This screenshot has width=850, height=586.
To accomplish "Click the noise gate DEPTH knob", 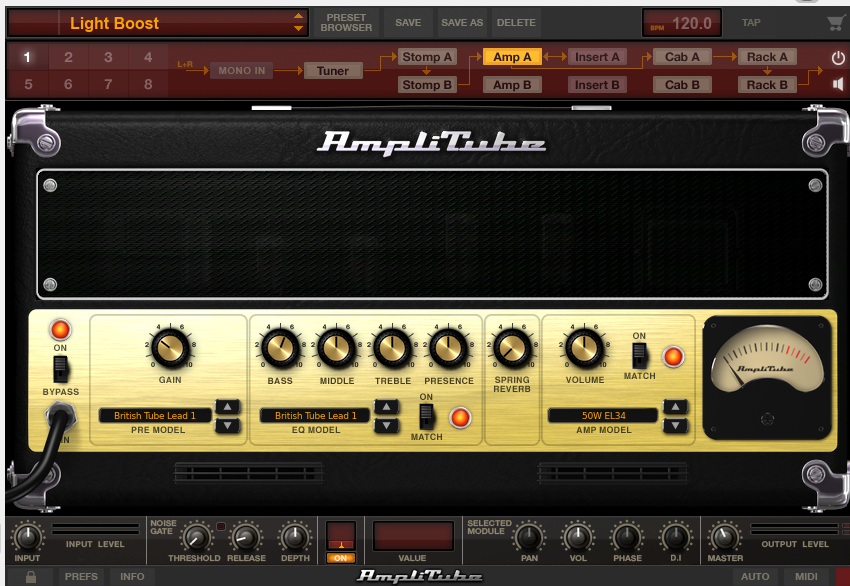I will pos(295,537).
